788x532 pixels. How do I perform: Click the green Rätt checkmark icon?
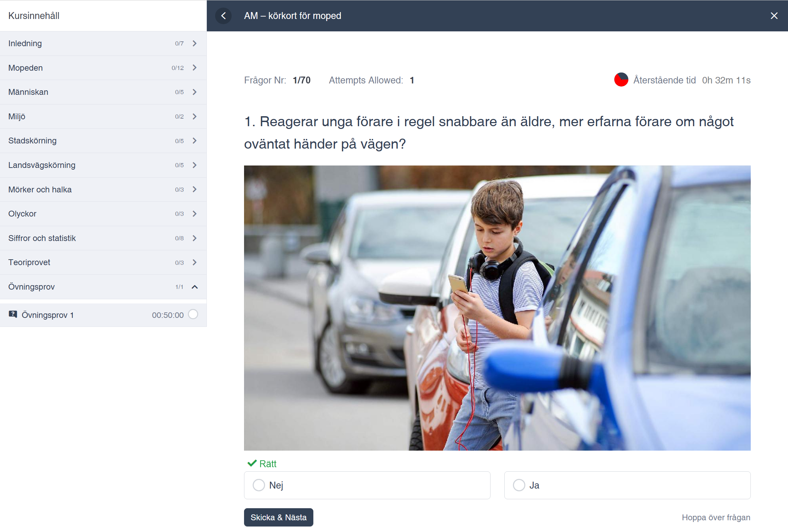pyautogui.click(x=252, y=463)
